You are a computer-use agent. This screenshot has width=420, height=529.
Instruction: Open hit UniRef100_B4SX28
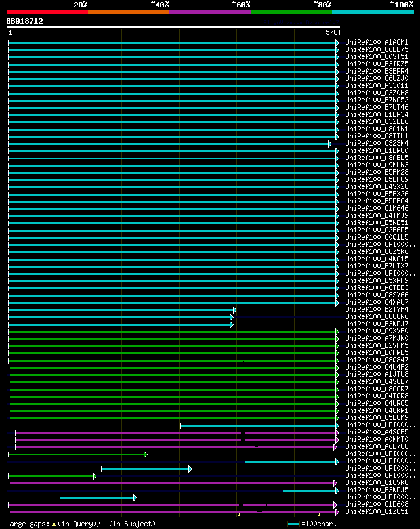377,187
